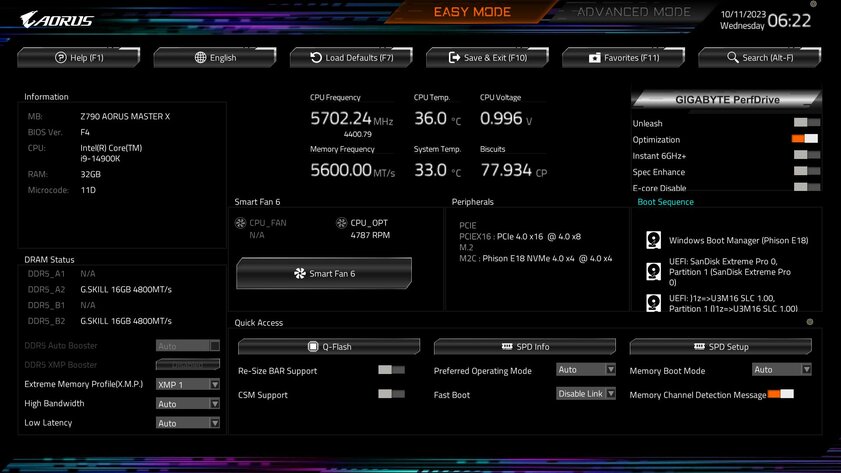Click the GIGABYTE PerfDrive header
The height and width of the screenshot is (473, 841).
727,100
